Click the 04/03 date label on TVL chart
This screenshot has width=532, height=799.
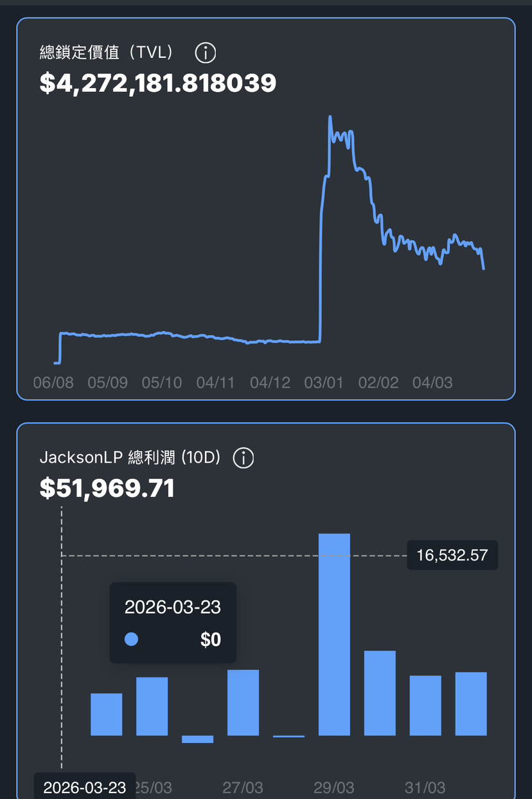pyautogui.click(x=432, y=383)
